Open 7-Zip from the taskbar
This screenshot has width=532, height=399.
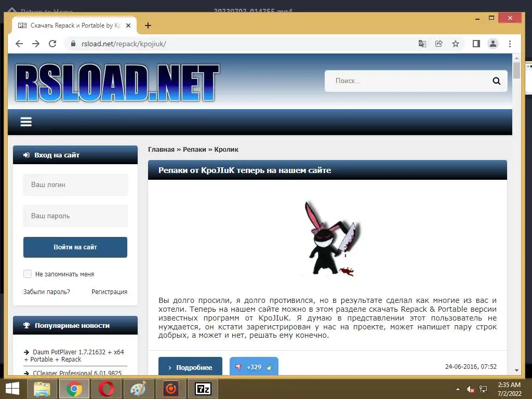tap(203, 389)
